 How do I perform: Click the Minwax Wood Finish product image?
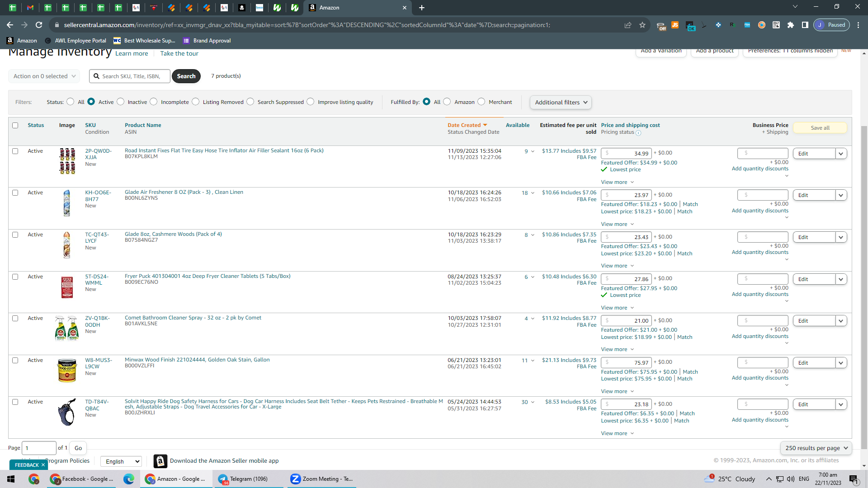click(67, 370)
